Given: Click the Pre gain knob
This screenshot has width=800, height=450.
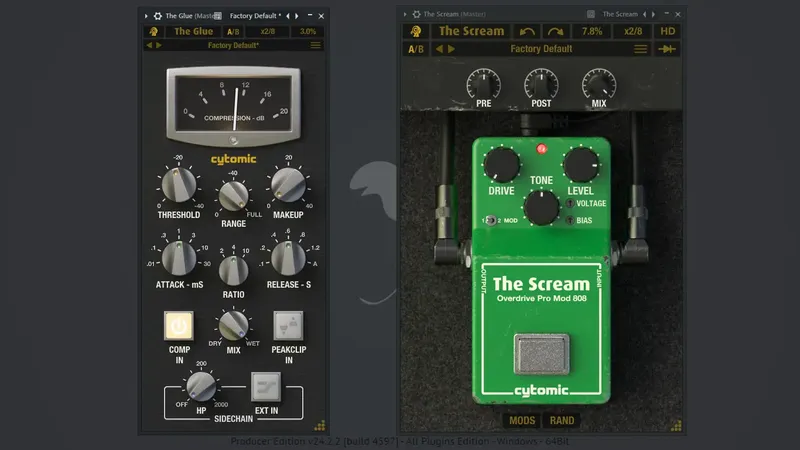Looking at the screenshot, I should (484, 85).
